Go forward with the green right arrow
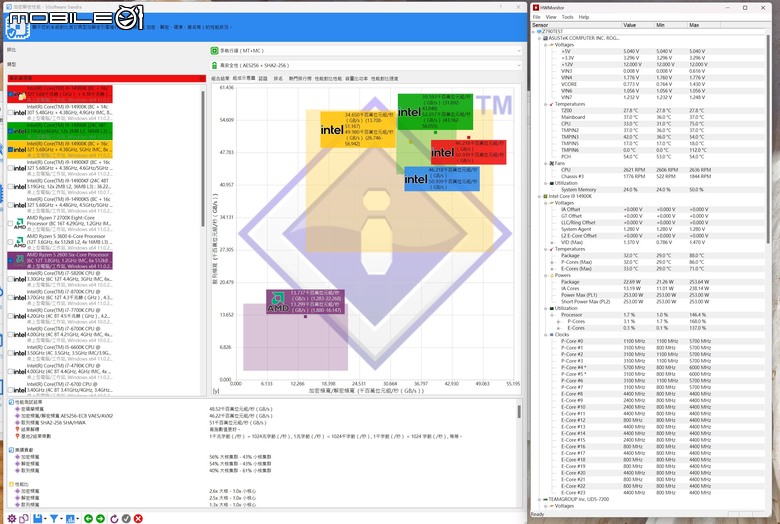Viewport: 780px width, 524px height. (x=100, y=519)
